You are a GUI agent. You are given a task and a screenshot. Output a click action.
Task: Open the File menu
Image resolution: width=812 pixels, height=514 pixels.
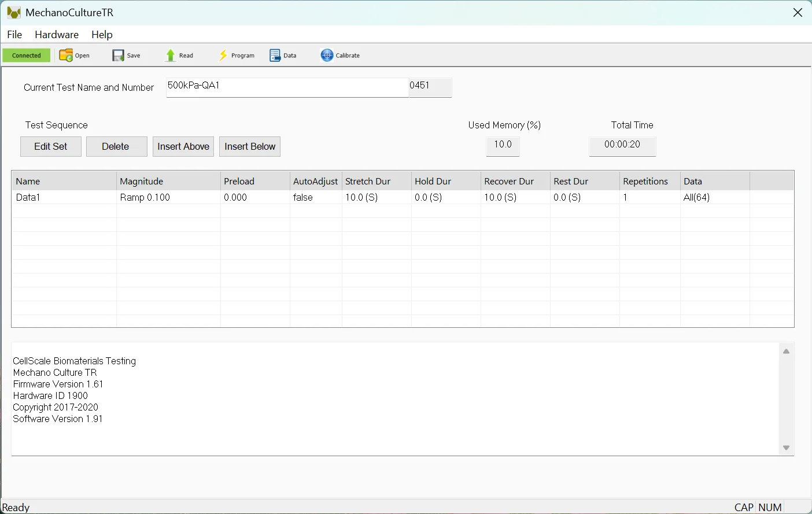(14, 35)
